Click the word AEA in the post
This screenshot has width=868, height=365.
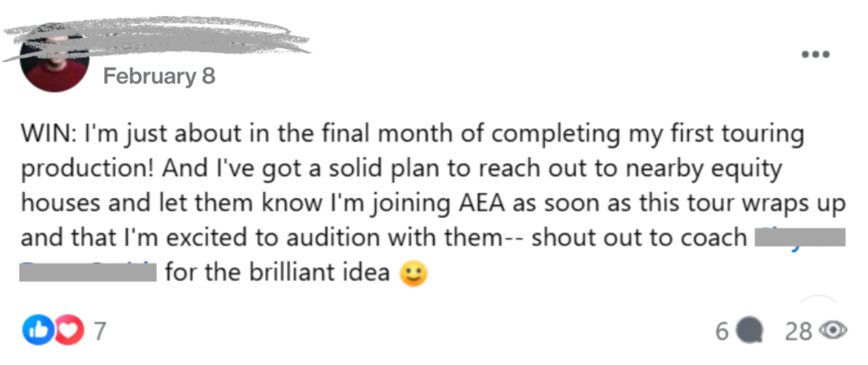click(482, 203)
